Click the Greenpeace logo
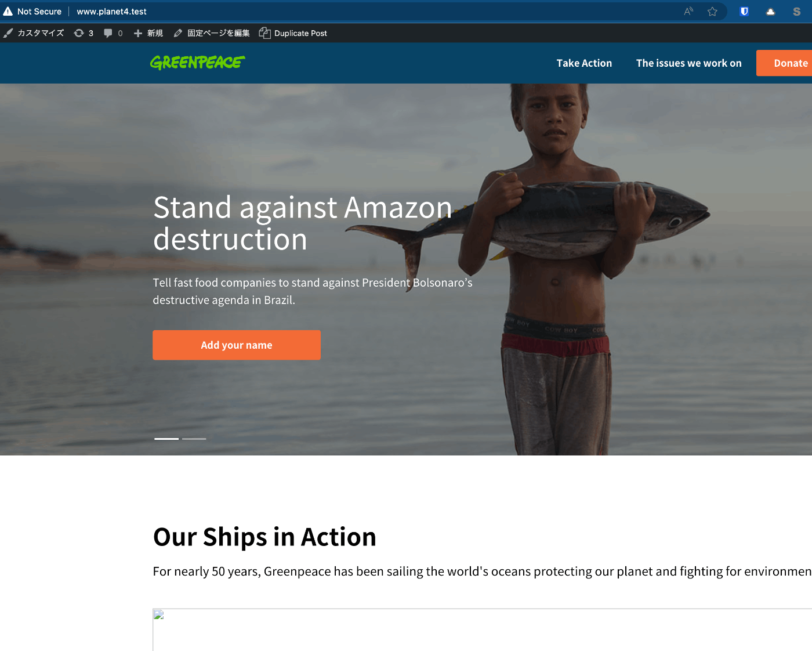This screenshot has width=812, height=651. point(197,62)
